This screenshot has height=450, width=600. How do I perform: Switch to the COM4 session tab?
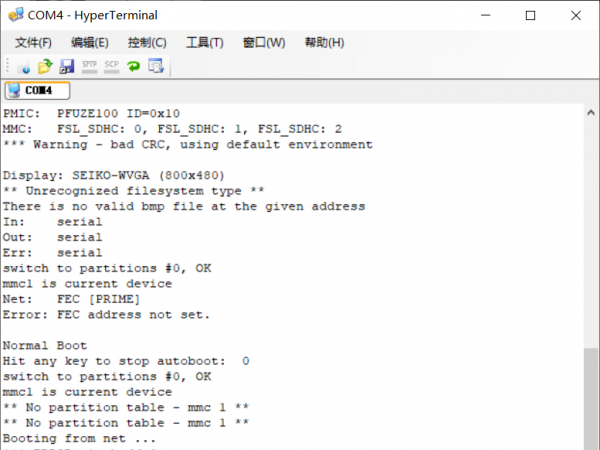pos(38,90)
